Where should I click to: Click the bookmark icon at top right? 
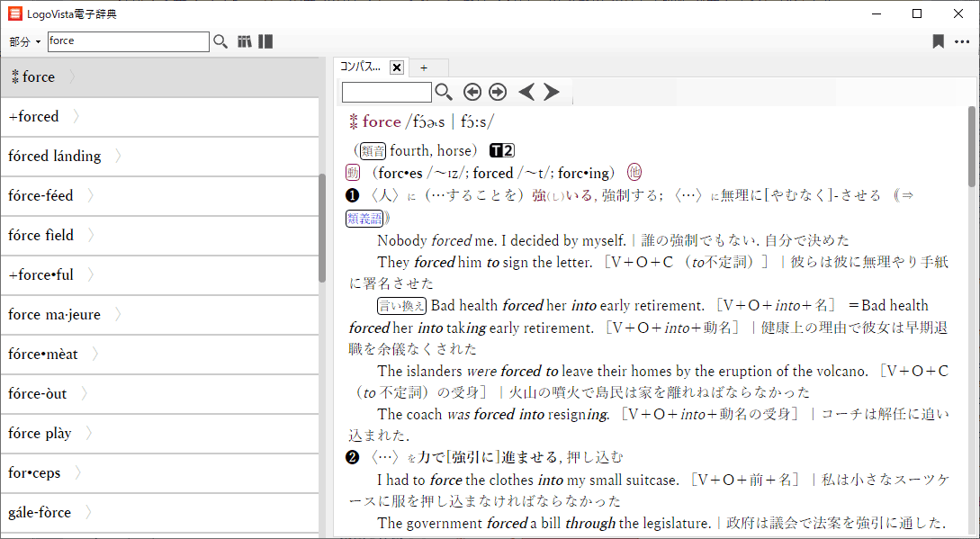(x=938, y=41)
